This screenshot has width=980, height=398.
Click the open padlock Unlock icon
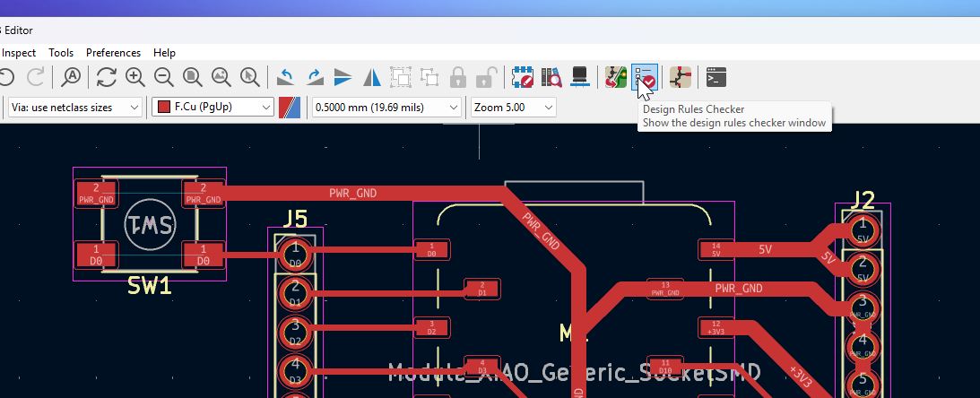484,77
